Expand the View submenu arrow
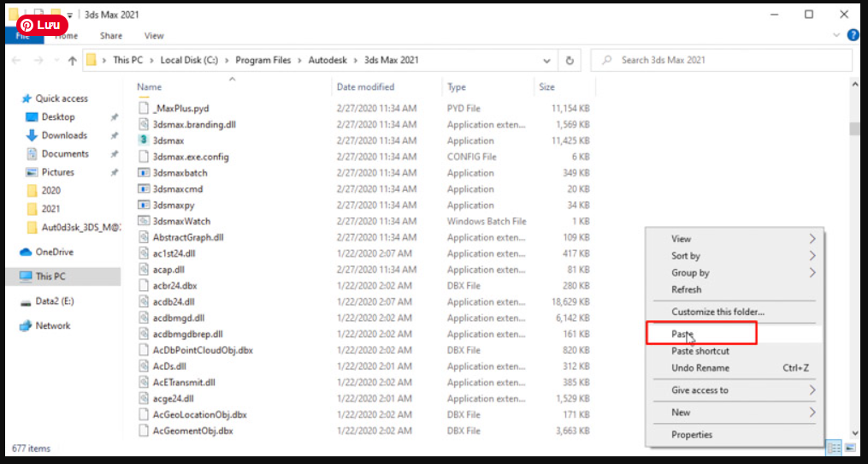 (x=812, y=239)
